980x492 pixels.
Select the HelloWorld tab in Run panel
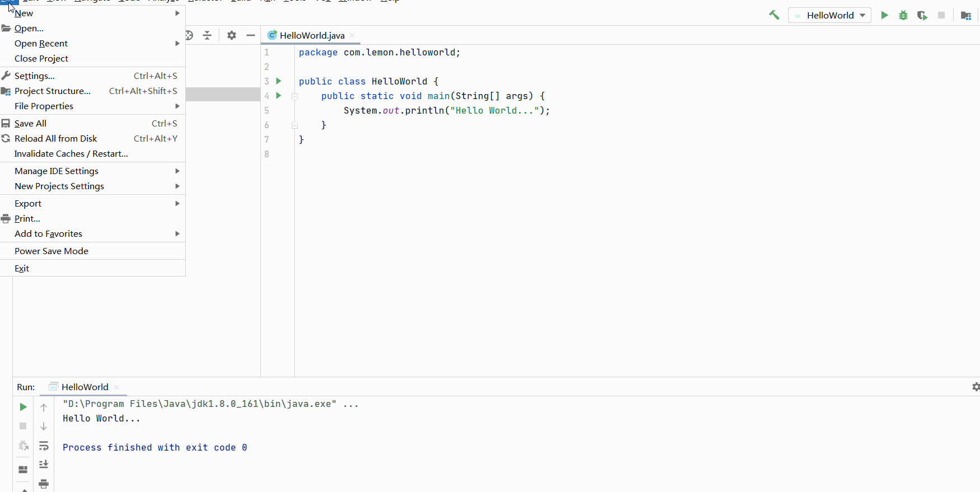point(85,387)
